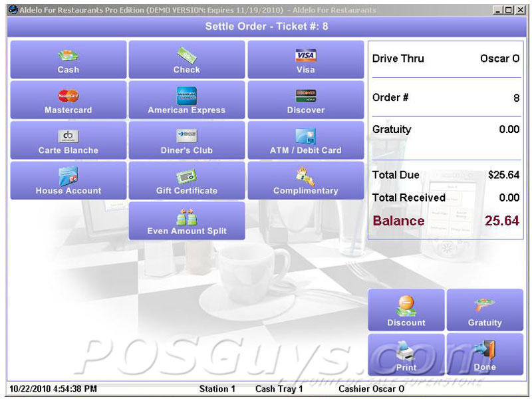This screenshot has width=532, height=399.
Task: Charge to House Account icon
Action: click(68, 176)
